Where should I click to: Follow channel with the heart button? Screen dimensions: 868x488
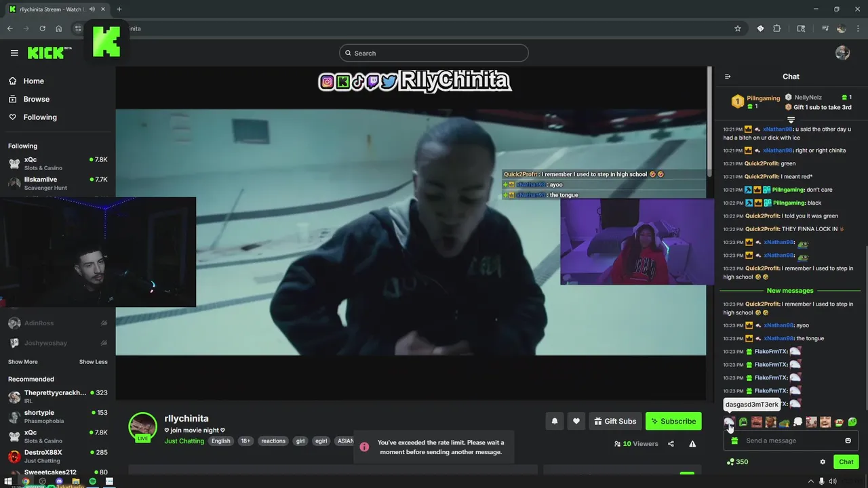click(x=576, y=421)
